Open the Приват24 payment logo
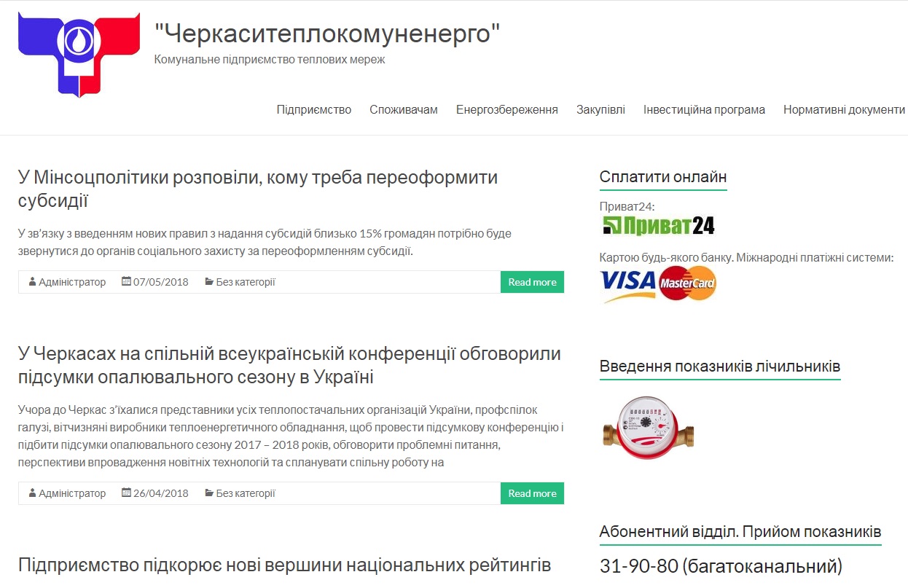Screen dimensions: 908x588 pos(658,226)
